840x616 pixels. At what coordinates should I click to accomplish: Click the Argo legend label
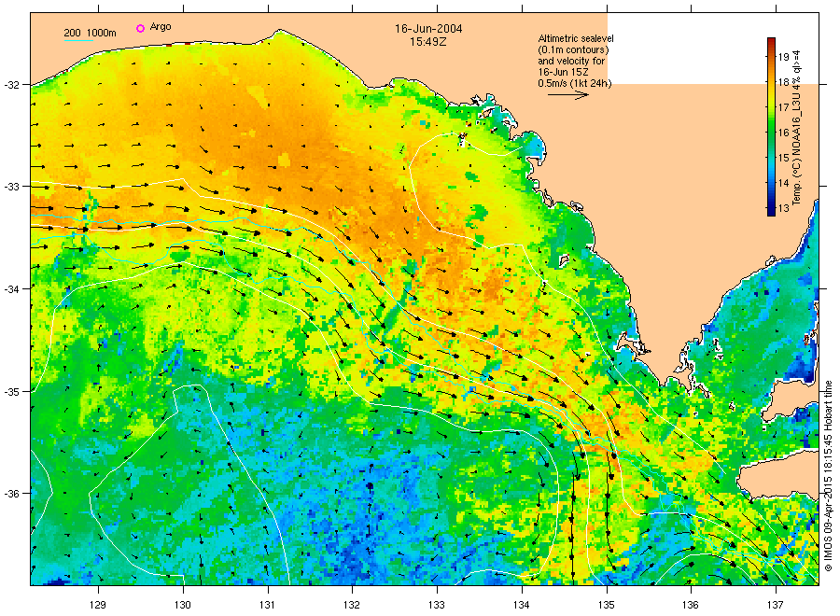pyautogui.click(x=161, y=27)
